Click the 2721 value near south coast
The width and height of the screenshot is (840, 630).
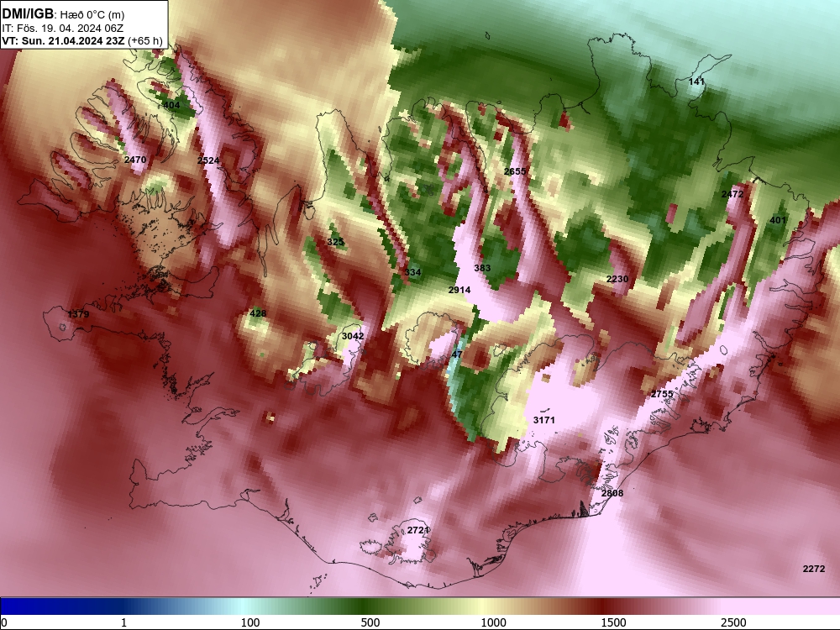(x=417, y=530)
